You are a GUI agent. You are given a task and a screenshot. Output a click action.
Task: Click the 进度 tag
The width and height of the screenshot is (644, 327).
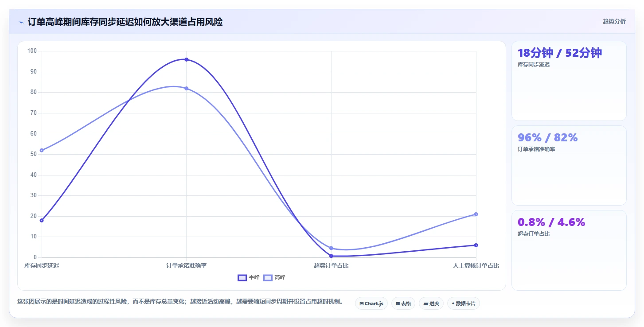431,304
